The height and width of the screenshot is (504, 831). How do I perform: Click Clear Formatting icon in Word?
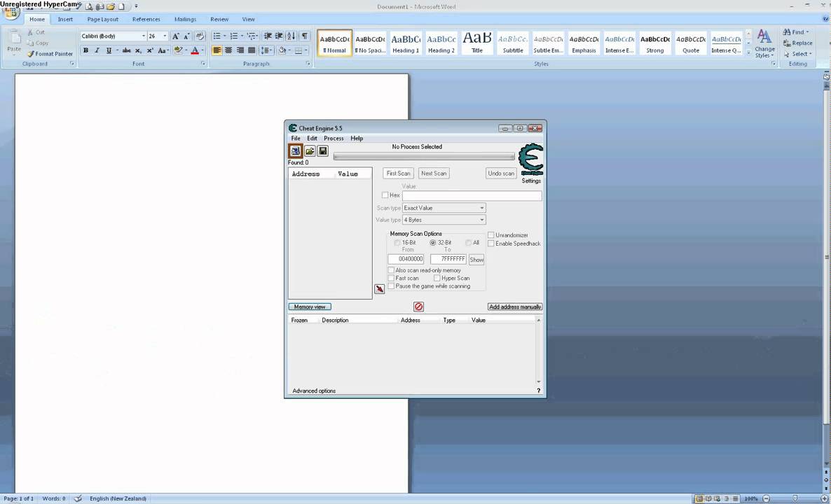pos(200,36)
